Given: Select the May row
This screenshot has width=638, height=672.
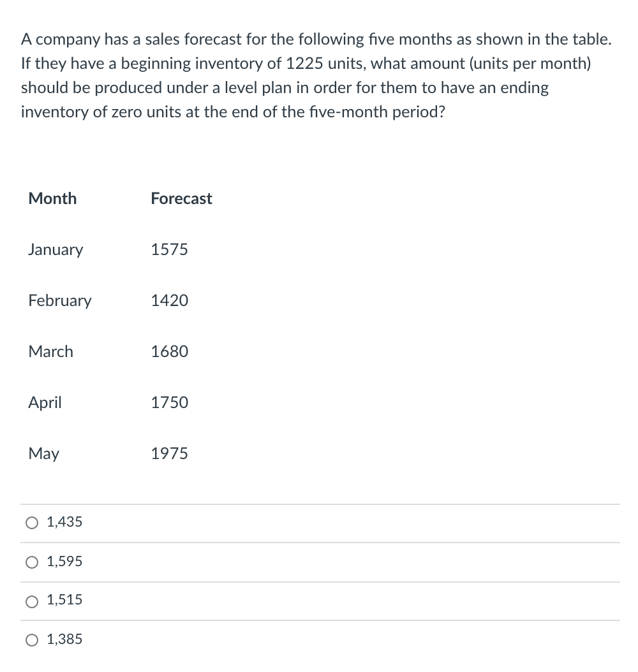Looking at the screenshot, I should tap(43, 453).
